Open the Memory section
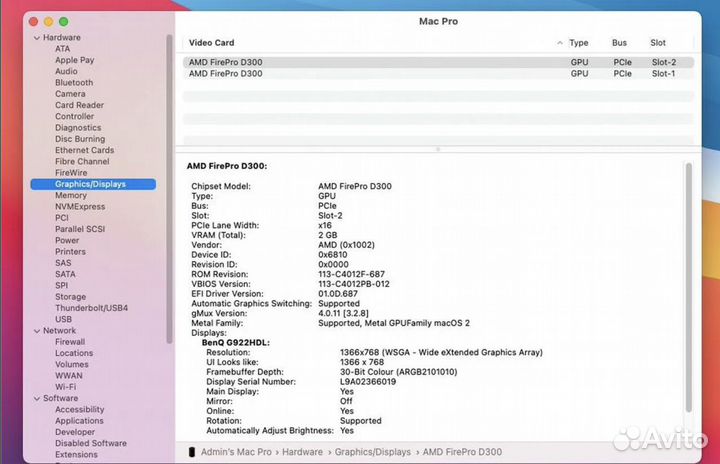The image size is (720, 464). [x=71, y=195]
